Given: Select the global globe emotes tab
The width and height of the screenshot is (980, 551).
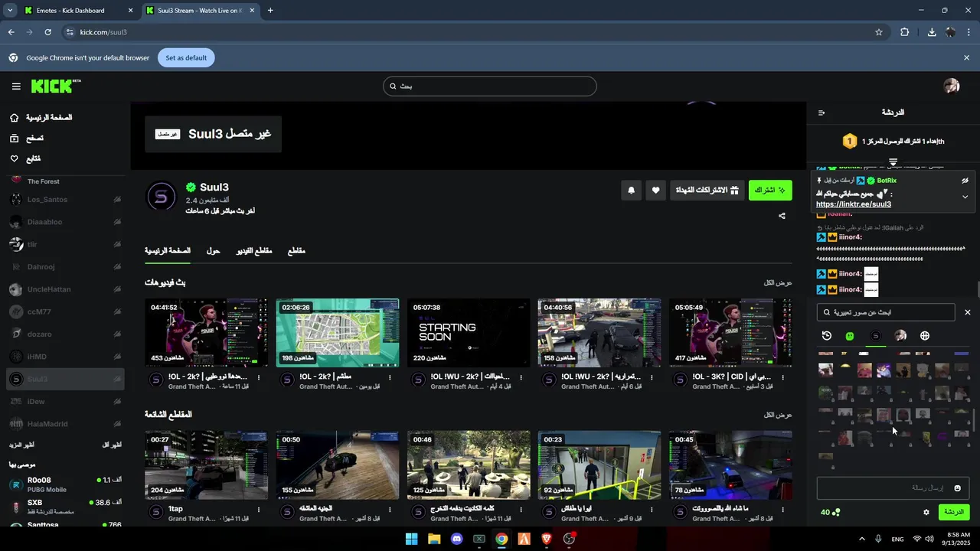Looking at the screenshot, I should click(x=925, y=335).
